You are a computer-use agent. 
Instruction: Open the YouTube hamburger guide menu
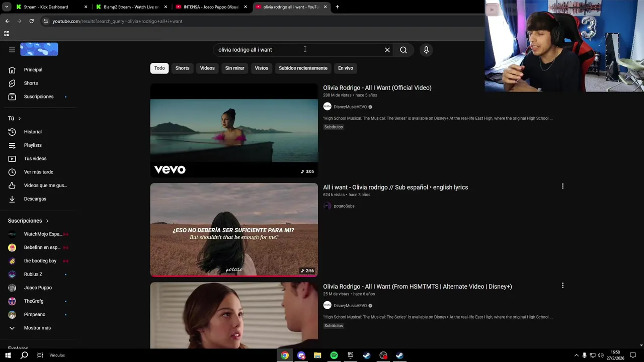12,50
